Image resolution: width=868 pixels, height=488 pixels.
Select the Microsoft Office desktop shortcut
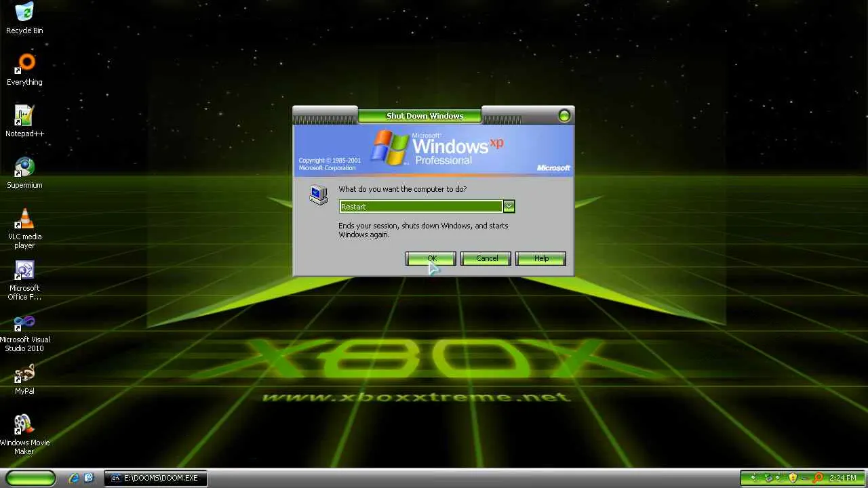point(24,280)
